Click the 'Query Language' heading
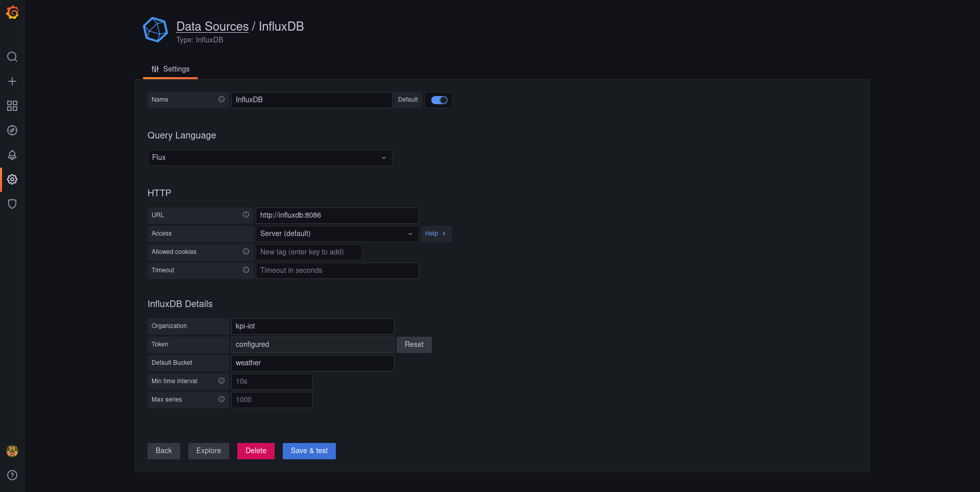Screen dimensions: 980x492 point(182,135)
